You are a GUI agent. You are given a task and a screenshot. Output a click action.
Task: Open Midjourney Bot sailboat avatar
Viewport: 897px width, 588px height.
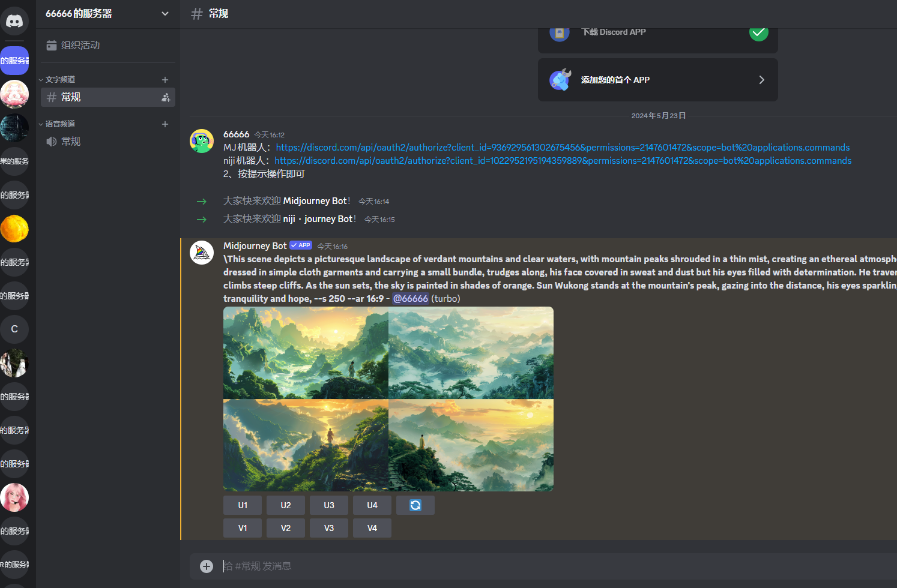pos(202,253)
